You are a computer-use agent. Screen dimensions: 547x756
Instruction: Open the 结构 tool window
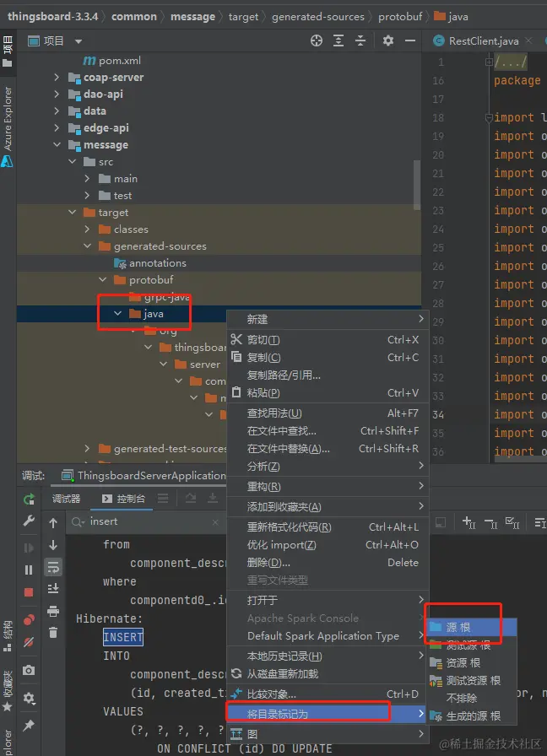click(8, 635)
